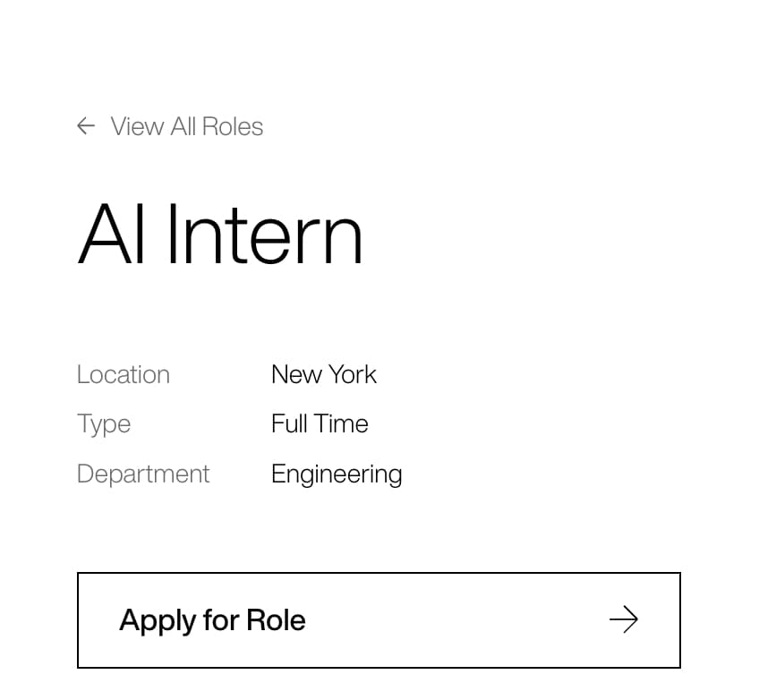Screen dimensions: 759x700
Task: Click the New York location value
Action: click(324, 374)
